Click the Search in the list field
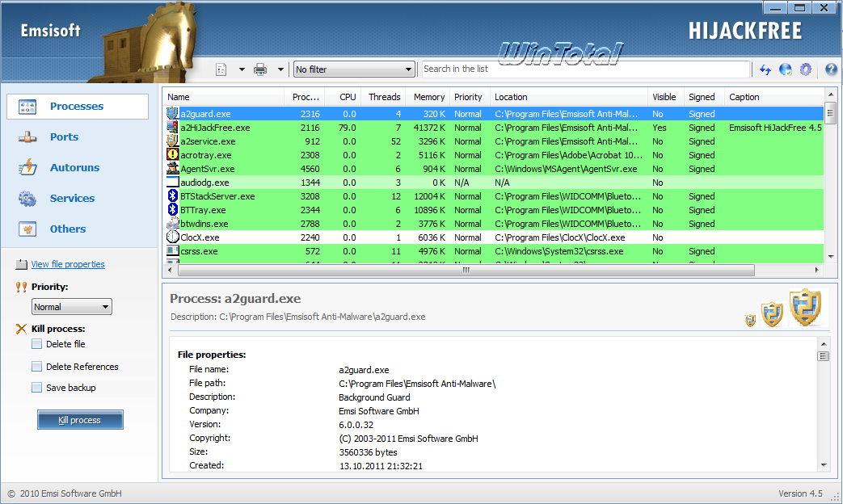 pyautogui.click(x=585, y=69)
